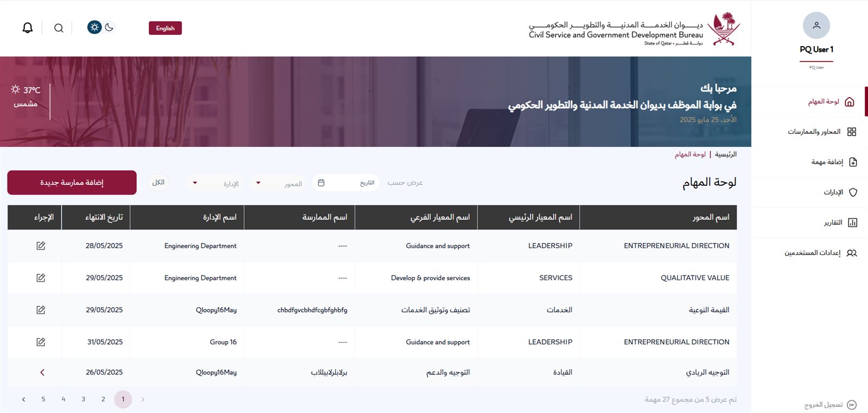868x413 pixels.
Task: Click the bureau logo emblem
Action: pos(724,29)
